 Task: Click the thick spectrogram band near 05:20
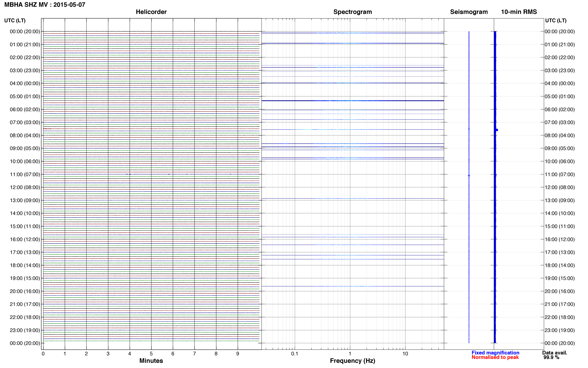pos(353,101)
